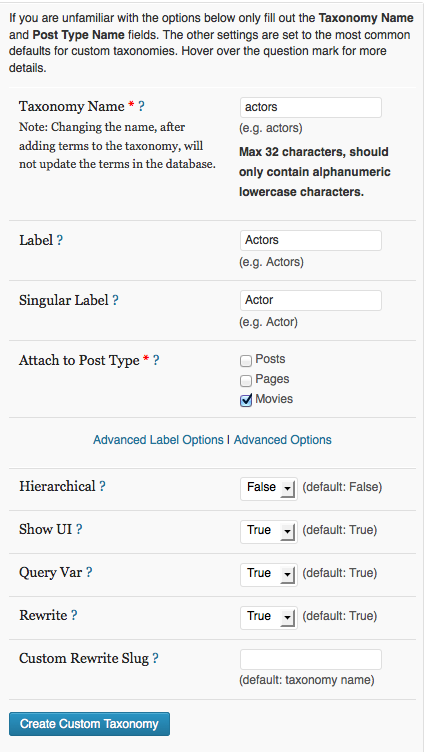Click the question mark beside Label
Viewport: 430px width, 752px height.
click(x=59, y=240)
